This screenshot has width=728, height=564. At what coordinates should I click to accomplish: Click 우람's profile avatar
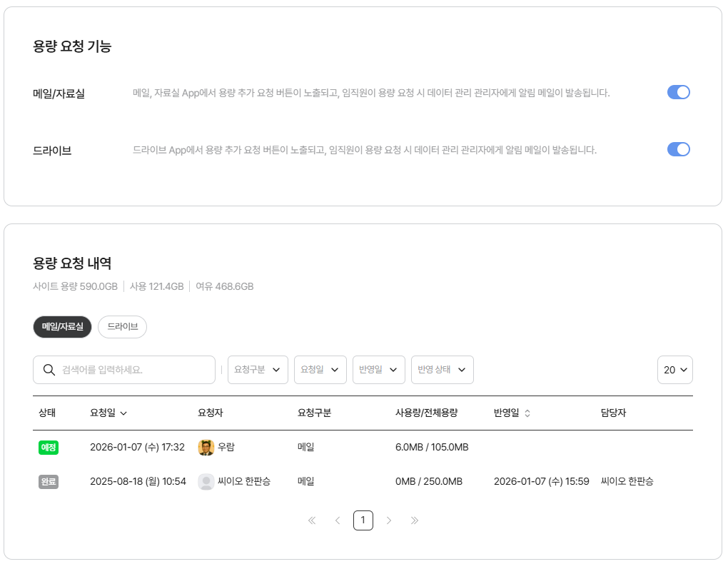(206, 448)
